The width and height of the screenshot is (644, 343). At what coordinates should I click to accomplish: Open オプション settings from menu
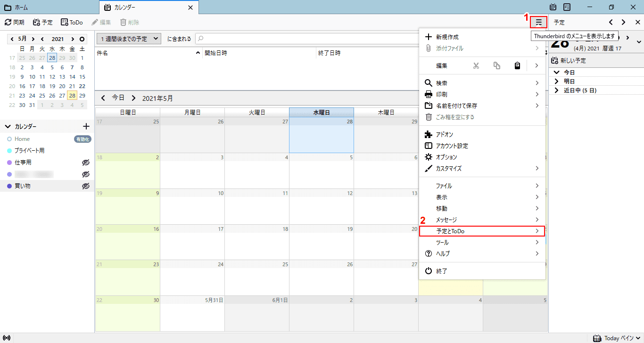tap(482, 157)
